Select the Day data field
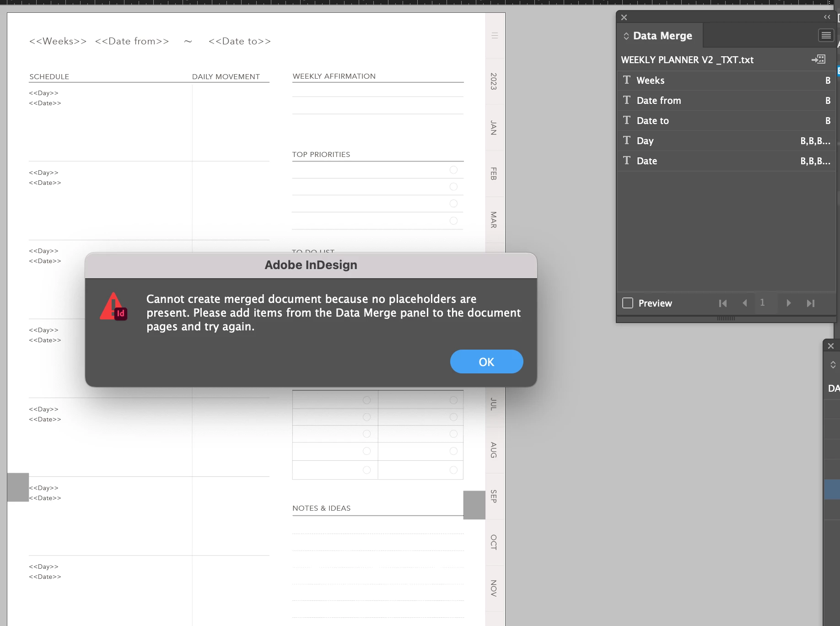840x626 pixels. coord(726,140)
